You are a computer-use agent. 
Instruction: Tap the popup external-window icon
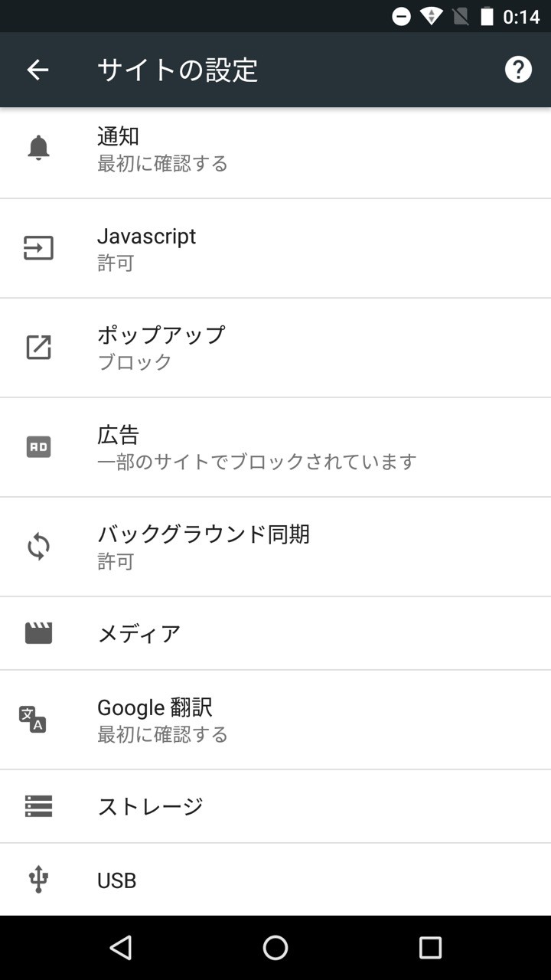click(38, 347)
